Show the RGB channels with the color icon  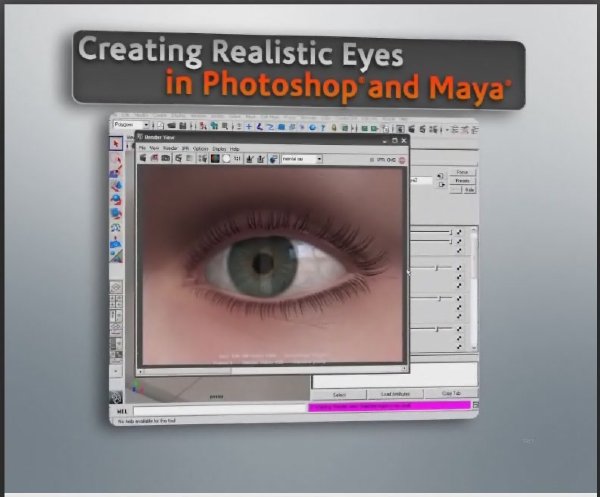(x=215, y=159)
